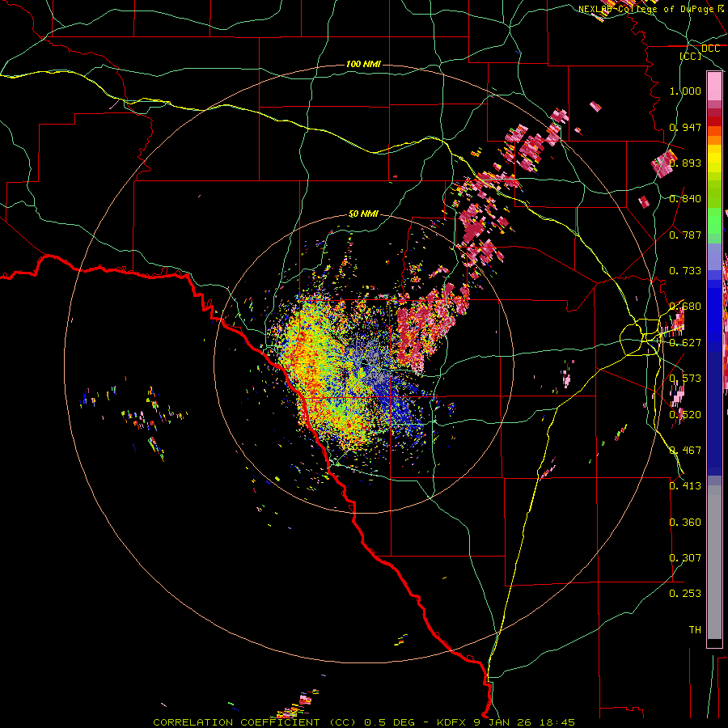Click the TH threshold label on the legend
Screen dimensions: 728x728
pyautogui.click(x=695, y=630)
